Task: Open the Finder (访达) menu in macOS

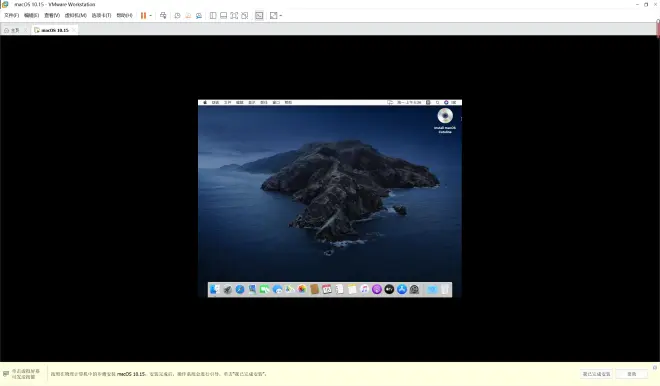Action: tap(216, 103)
